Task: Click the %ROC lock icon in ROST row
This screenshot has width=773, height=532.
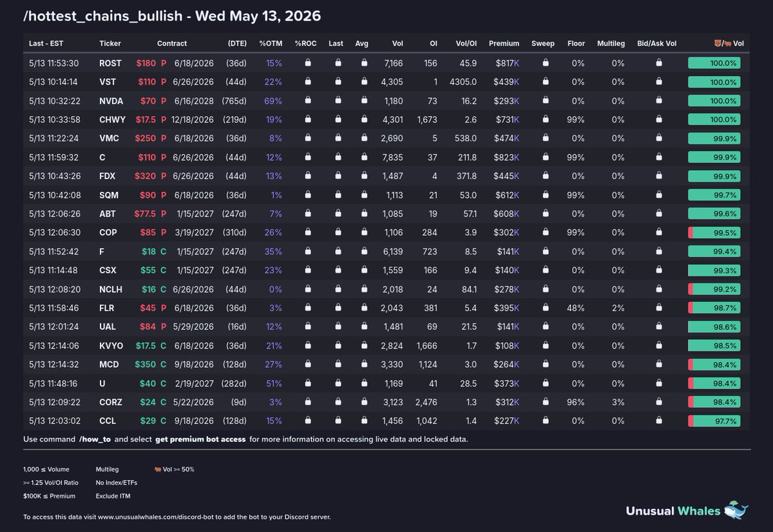Action: coord(308,63)
